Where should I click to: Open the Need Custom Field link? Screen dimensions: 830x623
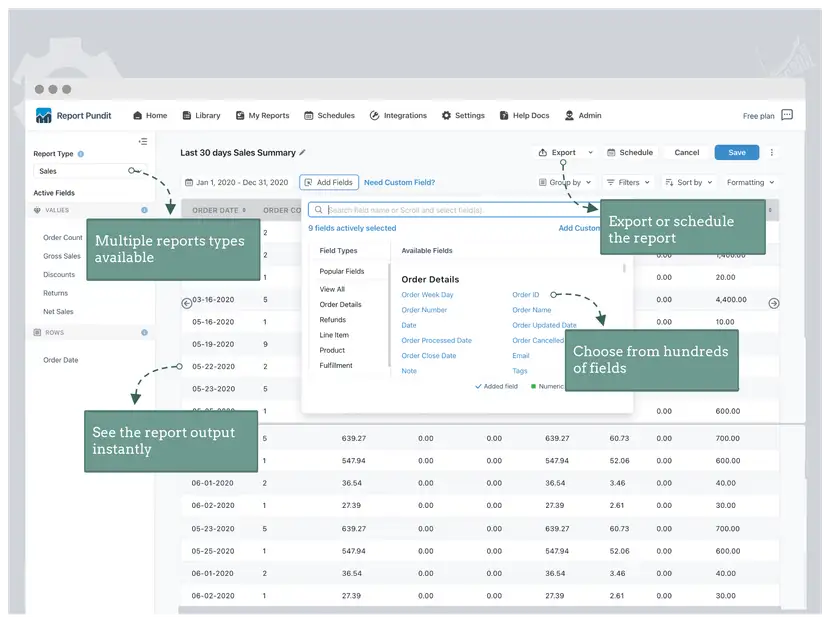click(x=399, y=183)
